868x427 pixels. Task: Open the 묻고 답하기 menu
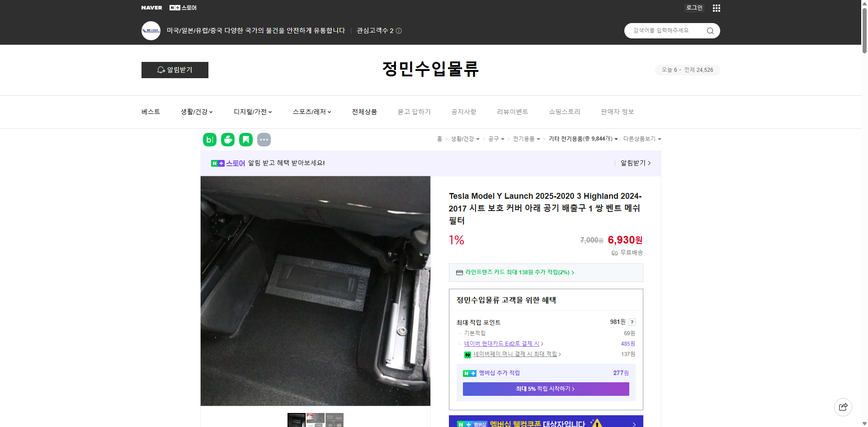click(414, 112)
